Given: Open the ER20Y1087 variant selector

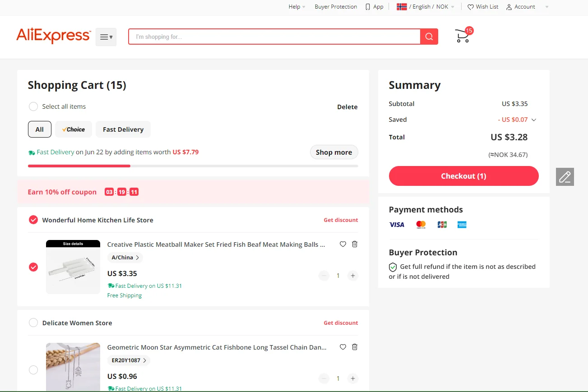Looking at the screenshot, I should (x=129, y=360).
